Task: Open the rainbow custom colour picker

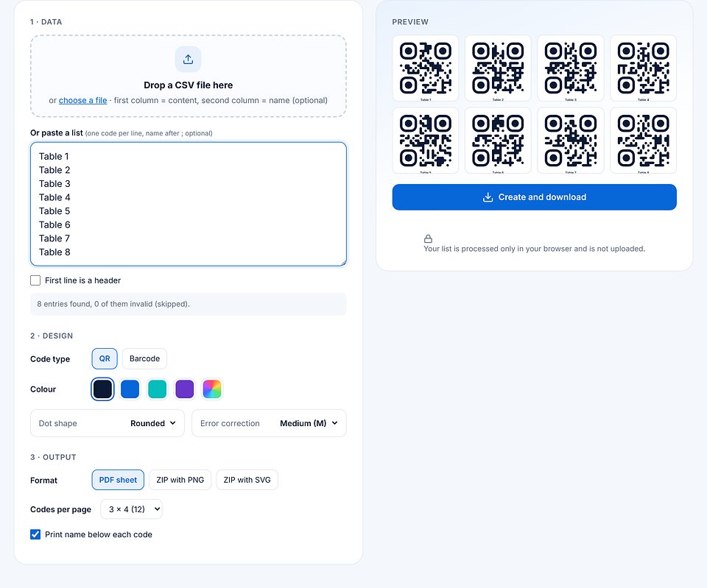Action: [212, 389]
